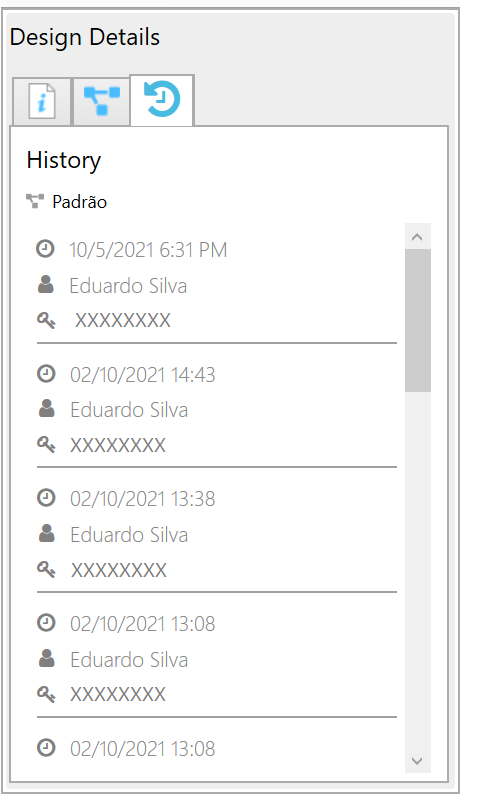Click clock icon of last visible 13:08 entry

(46, 748)
